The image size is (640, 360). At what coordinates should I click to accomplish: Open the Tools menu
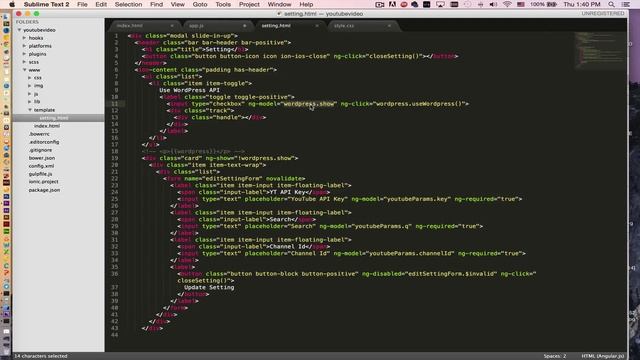[223, 4]
